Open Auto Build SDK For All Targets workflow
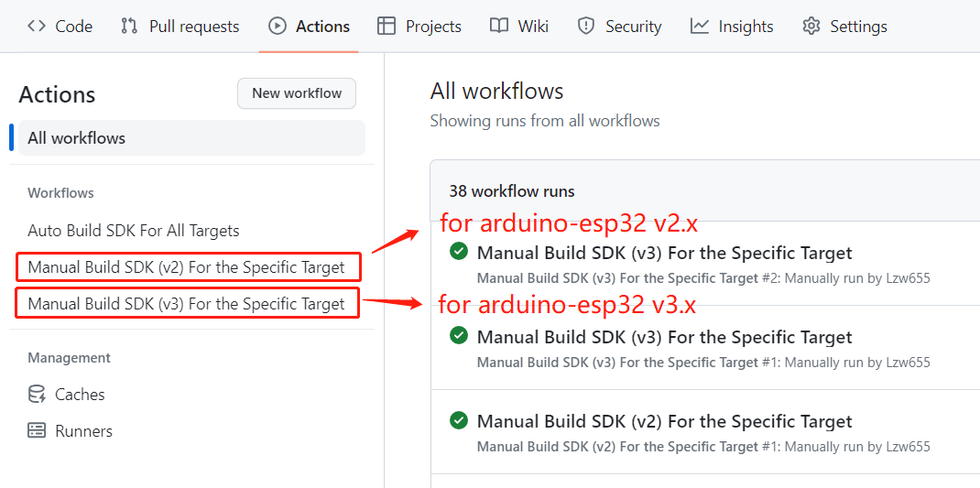Screen dimensions: 980x488 point(134,231)
